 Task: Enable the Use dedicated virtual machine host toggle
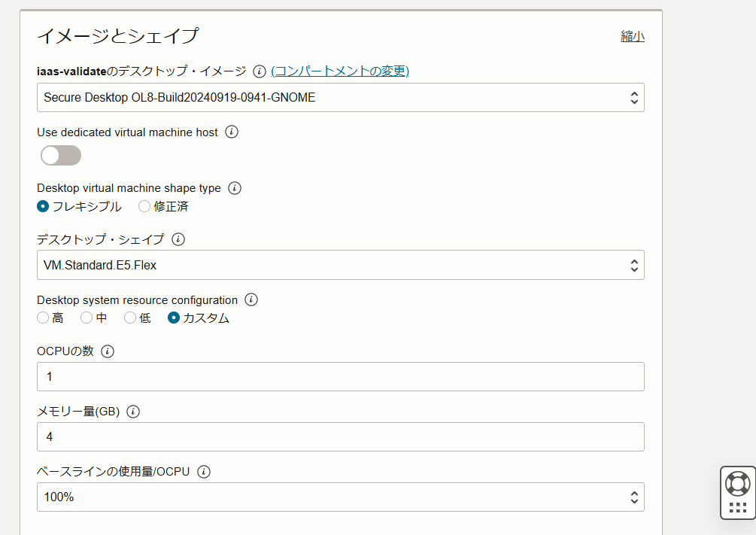(x=60, y=155)
